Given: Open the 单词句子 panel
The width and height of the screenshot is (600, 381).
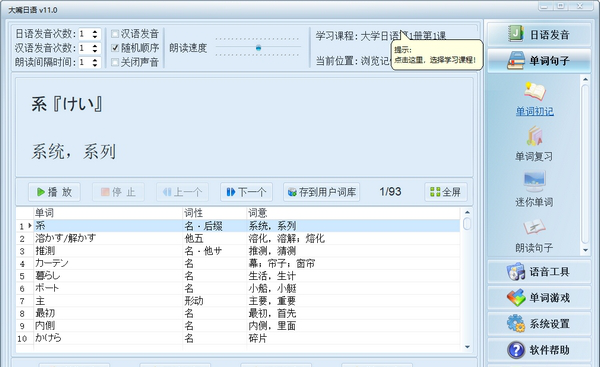Looking at the screenshot, I should tap(539, 60).
